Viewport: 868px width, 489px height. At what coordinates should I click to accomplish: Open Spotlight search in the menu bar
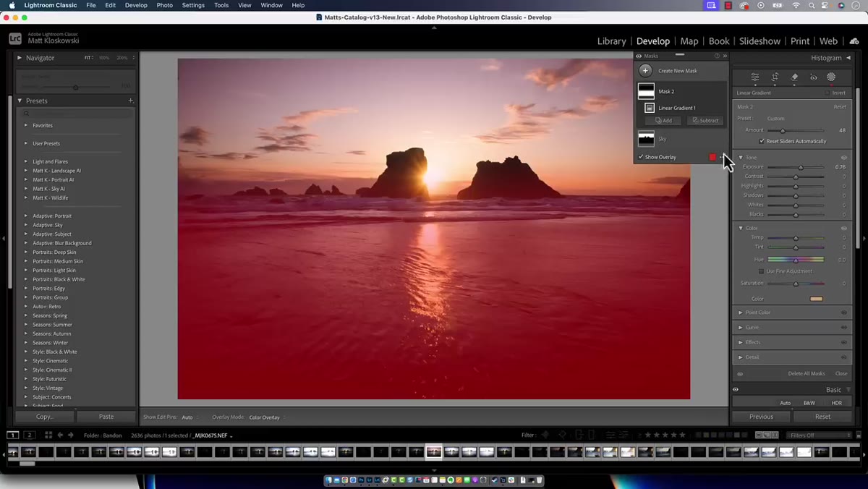coord(812,5)
